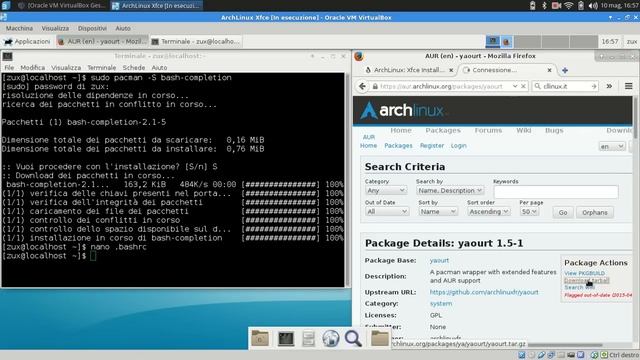Open the rightmost folder icon in dock
Viewport: 640px width, 360px height.
[380, 338]
